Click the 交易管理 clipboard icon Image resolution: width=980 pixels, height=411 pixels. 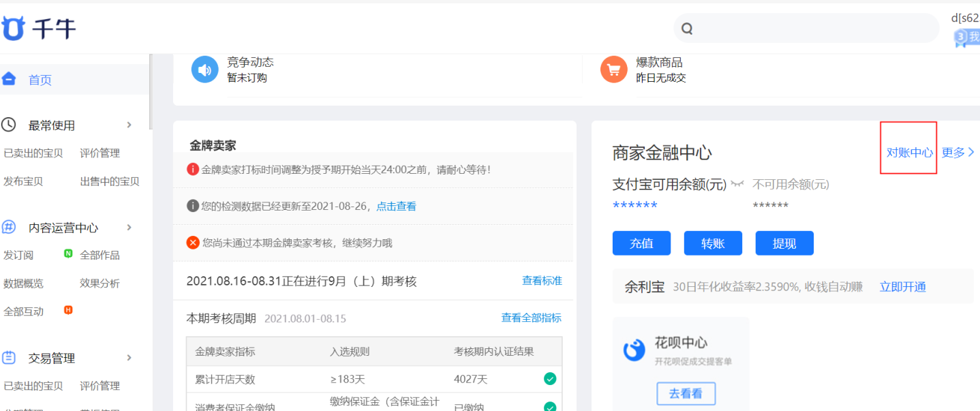(9, 357)
